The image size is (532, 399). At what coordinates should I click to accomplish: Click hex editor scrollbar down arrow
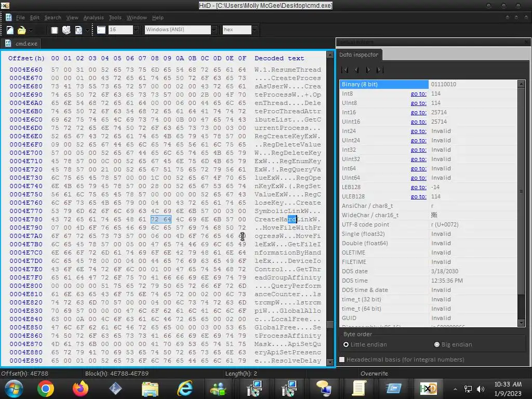[x=330, y=362]
